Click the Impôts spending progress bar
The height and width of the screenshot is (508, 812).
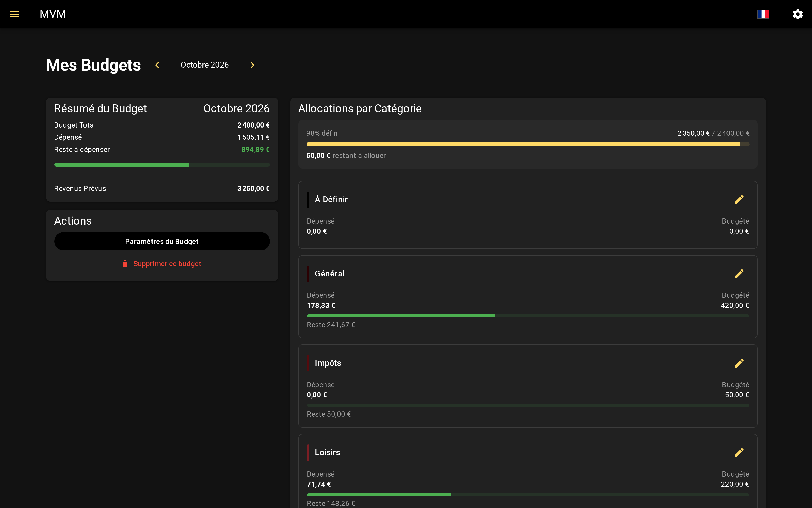point(528,406)
